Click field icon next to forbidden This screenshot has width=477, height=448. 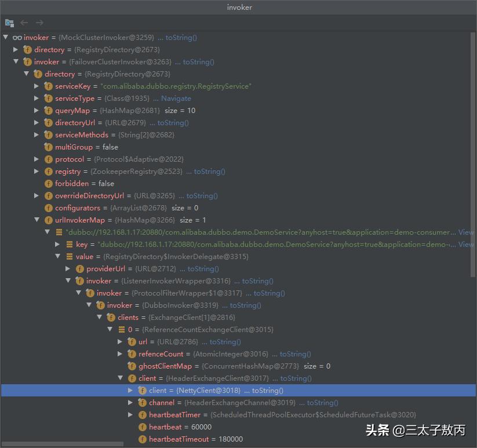(x=48, y=184)
